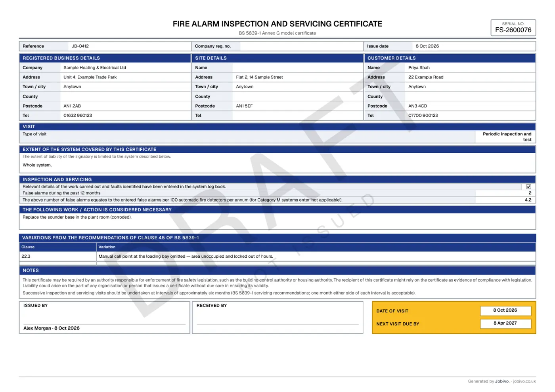Click customer address 22 Example Road

click(x=426, y=77)
